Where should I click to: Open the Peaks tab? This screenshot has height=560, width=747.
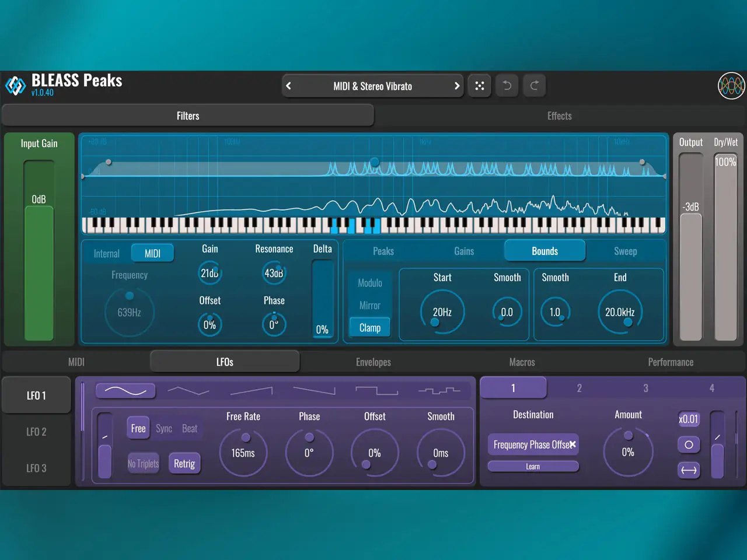coord(383,251)
